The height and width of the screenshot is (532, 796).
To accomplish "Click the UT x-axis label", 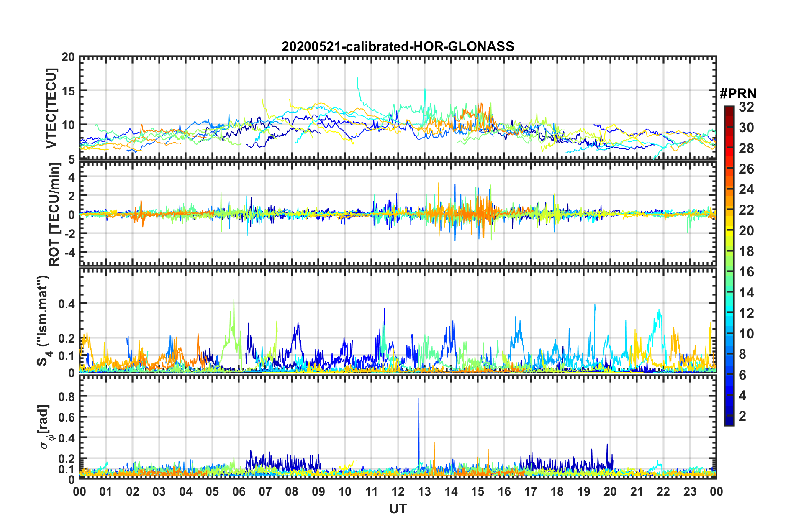I will [x=398, y=508].
